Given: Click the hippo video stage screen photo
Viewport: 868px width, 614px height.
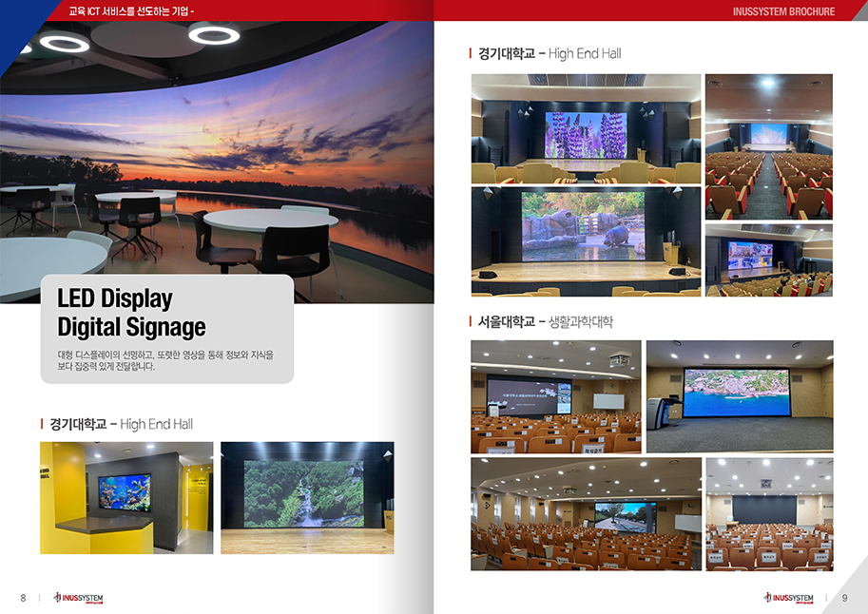Looking at the screenshot, I should coord(586,240).
